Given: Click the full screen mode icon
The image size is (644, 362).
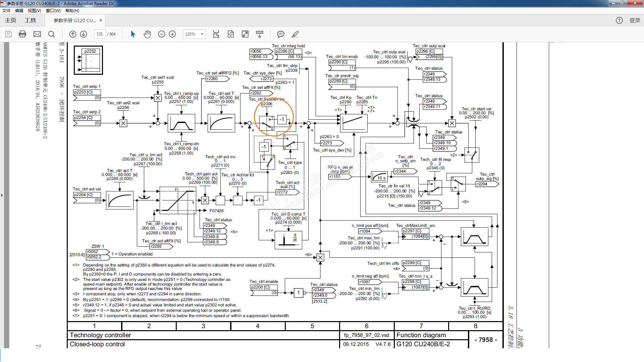Looking at the screenshot, I should 245,34.
